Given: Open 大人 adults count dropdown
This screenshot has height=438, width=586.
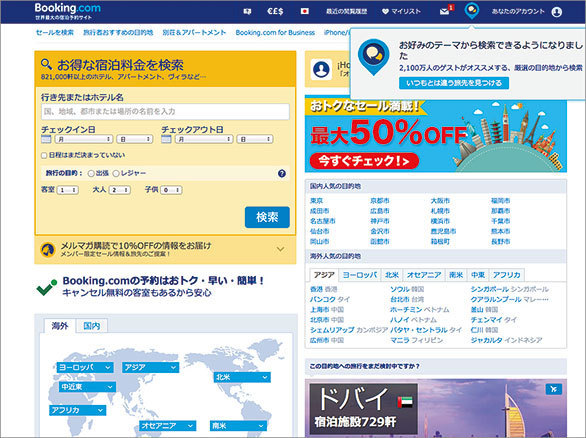Looking at the screenshot, I should coord(120,190).
